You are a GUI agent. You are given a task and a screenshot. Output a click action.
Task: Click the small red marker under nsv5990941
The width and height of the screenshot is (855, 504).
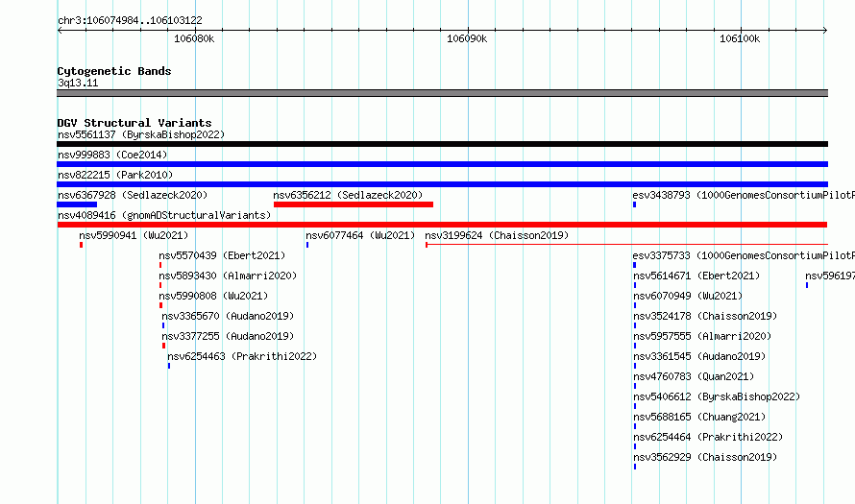pyautogui.click(x=82, y=245)
